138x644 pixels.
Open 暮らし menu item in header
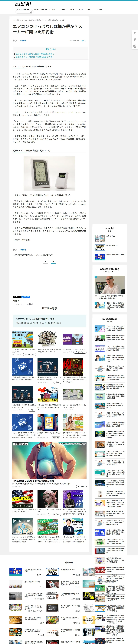[90, 10]
